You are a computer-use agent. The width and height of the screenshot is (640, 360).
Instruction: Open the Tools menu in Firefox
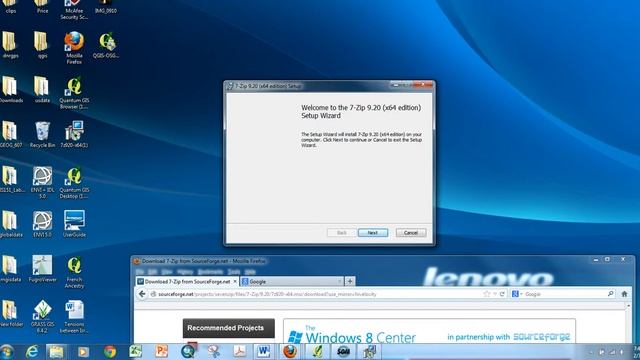coord(234,272)
